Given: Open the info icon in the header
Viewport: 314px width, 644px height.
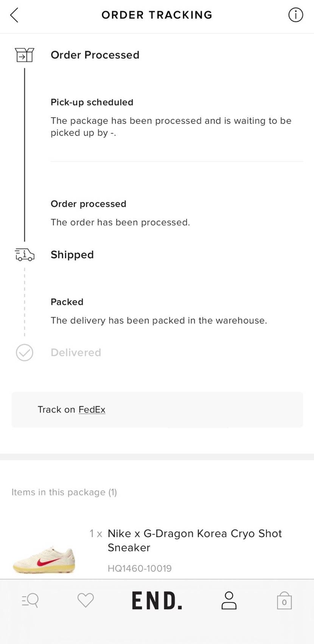Looking at the screenshot, I should coord(295,15).
